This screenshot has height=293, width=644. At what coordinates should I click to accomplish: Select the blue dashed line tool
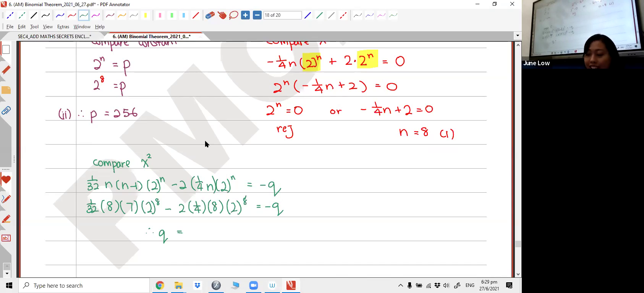[x=10, y=15]
